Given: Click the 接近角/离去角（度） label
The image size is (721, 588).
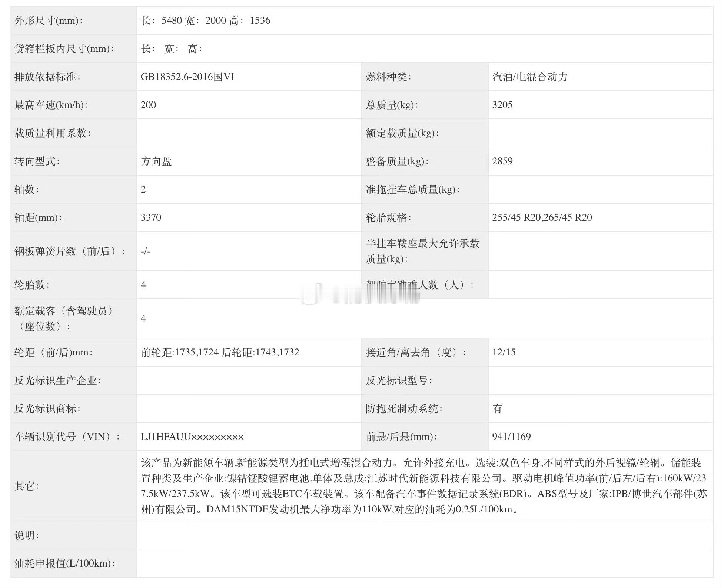Looking at the screenshot, I should tap(416, 352).
